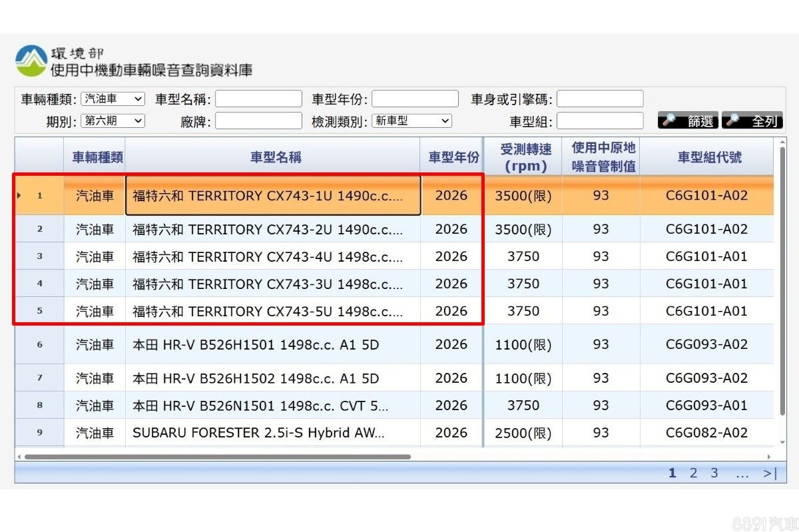
Task: Go to page 3 of results
Action: (x=714, y=473)
